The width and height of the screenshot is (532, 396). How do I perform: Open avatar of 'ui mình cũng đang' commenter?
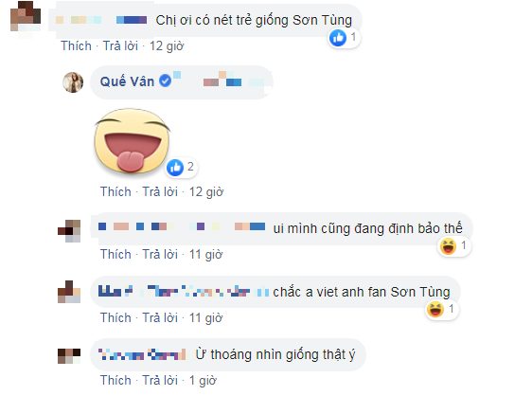point(69,231)
